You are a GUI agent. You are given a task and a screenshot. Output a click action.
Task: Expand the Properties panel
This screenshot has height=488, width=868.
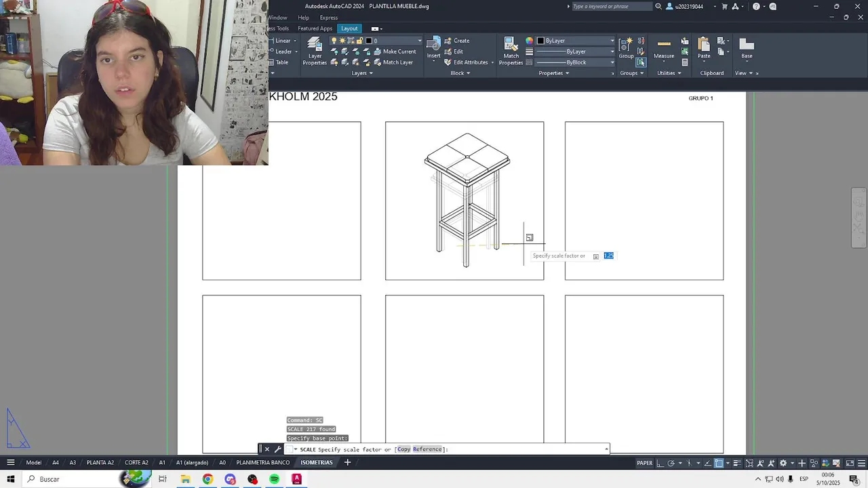pos(553,73)
